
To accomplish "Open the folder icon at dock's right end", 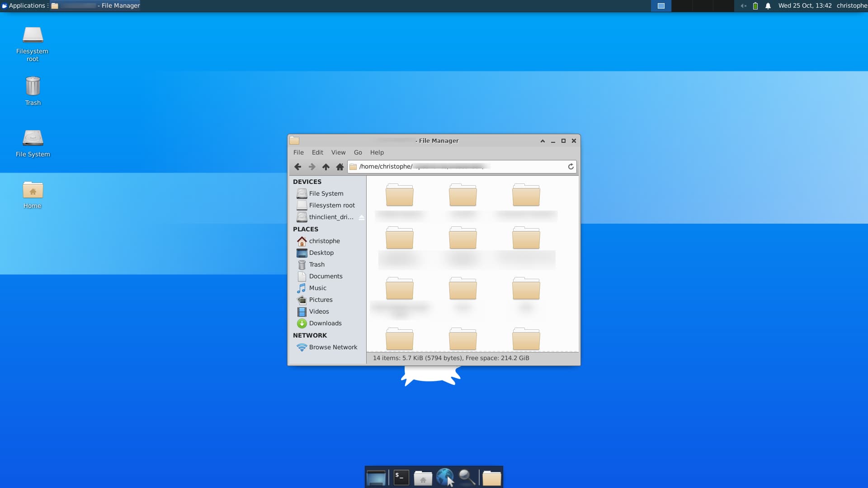I will [x=491, y=478].
